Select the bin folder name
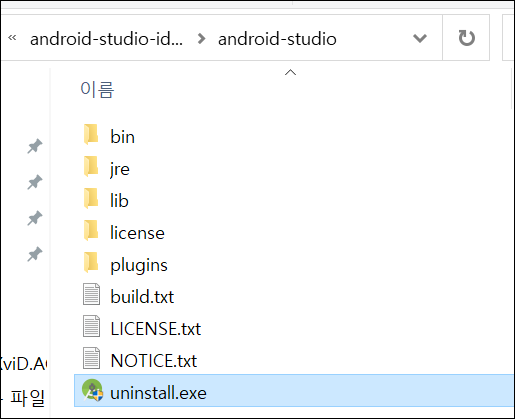Viewport: 515px width, 419px height. 122,137
